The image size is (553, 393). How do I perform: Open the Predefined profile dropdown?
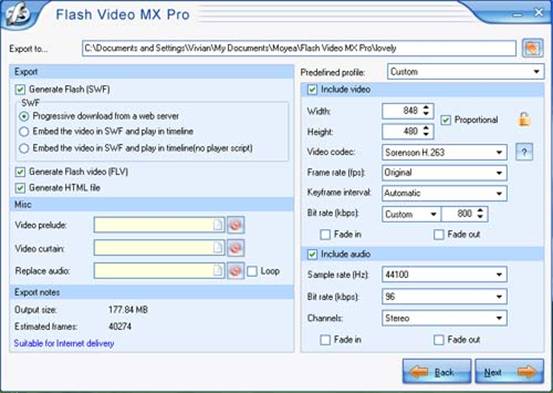pos(466,72)
